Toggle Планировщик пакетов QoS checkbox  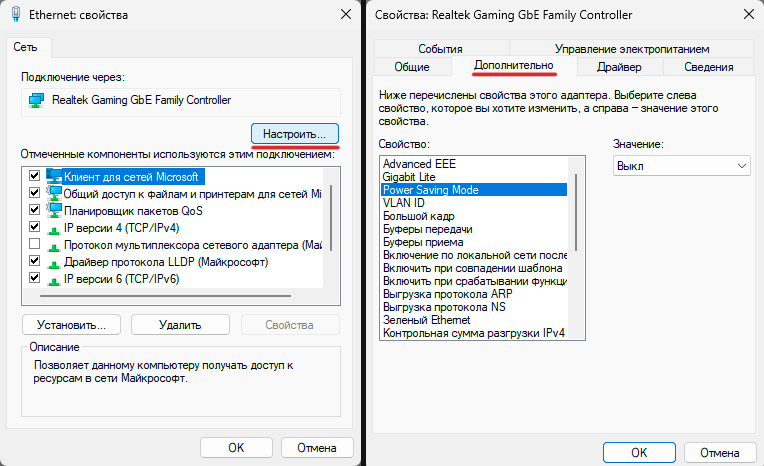pyautogui.click(x=34, y=210)
